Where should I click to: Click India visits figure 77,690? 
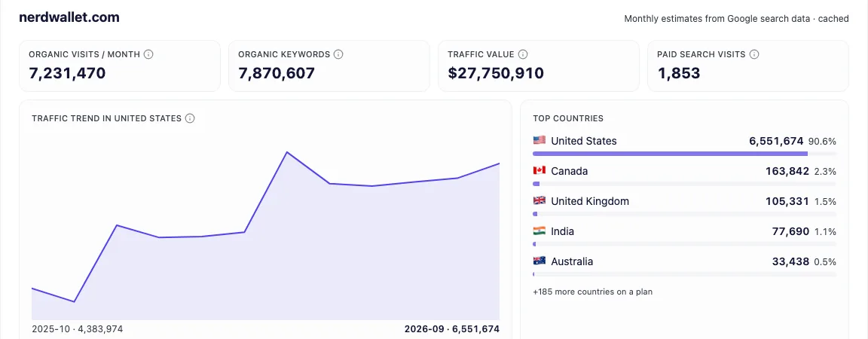[790, 231]
